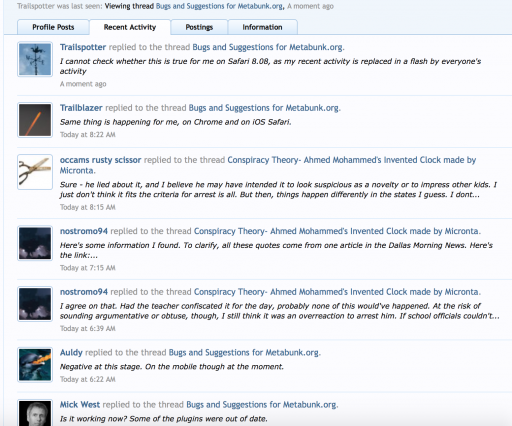Image resolution: width=512 pixels, height=426 pixels.
Task: Click the 'Today at 7:15 AM' timestamp
Action: (88, 268)
